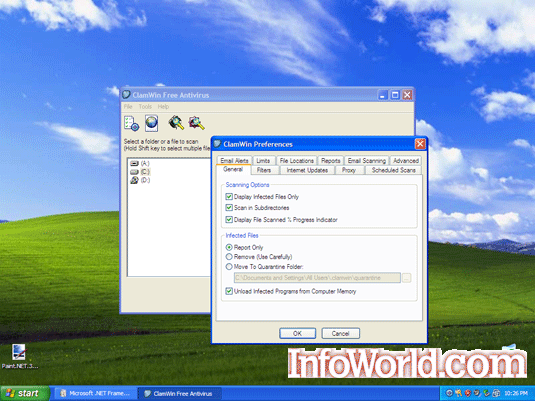The width and height of the screenshot is (535, 401).
Task: Select the C: drive in list
Action: (x=140, y=172)
